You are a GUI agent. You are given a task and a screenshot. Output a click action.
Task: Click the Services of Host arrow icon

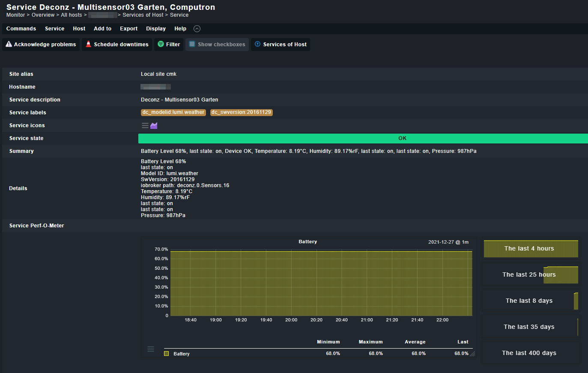[x=257, y=44]
